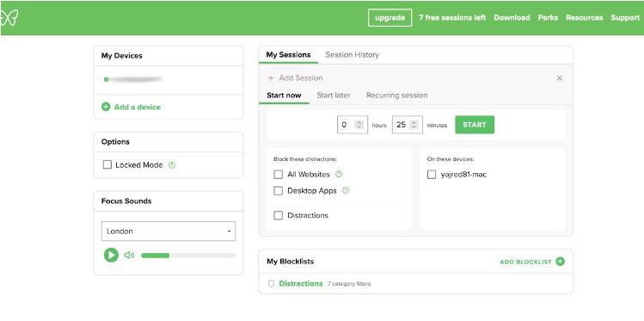Open the Desktop Apps help icon
The width and height of the screenshot is (644, 321).
pyautogui.click(x=346, y=191)
